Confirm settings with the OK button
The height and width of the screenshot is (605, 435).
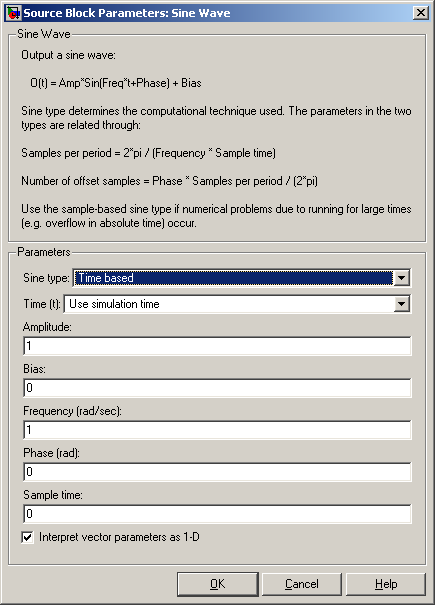coord(218,584)
